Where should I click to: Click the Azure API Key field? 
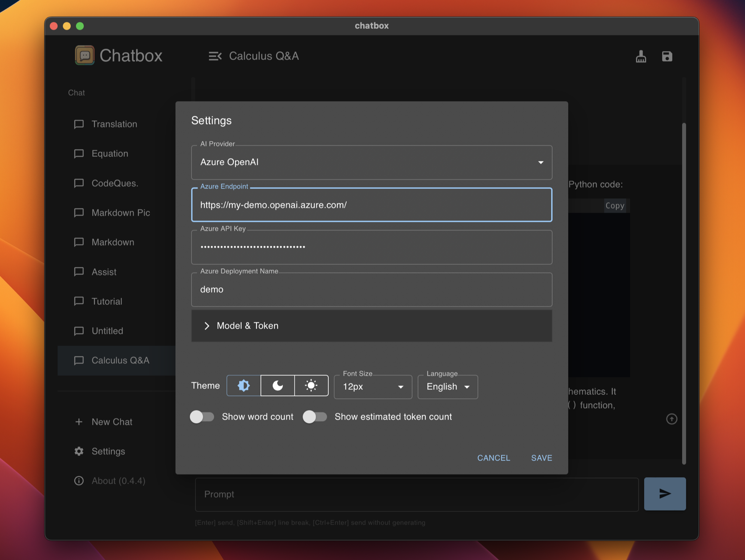[371, 247]
